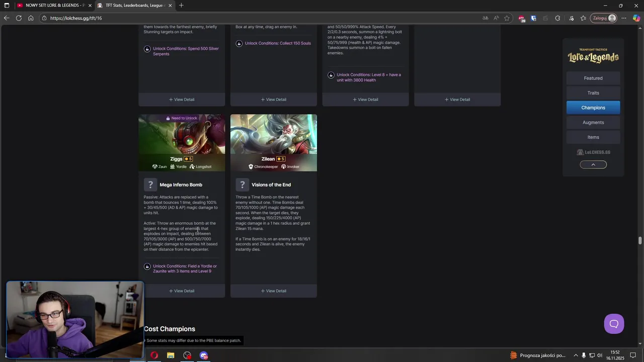The image size is (644, 362).
Task: Select Champions in the side navigation
Action: [x=593, y=108]
